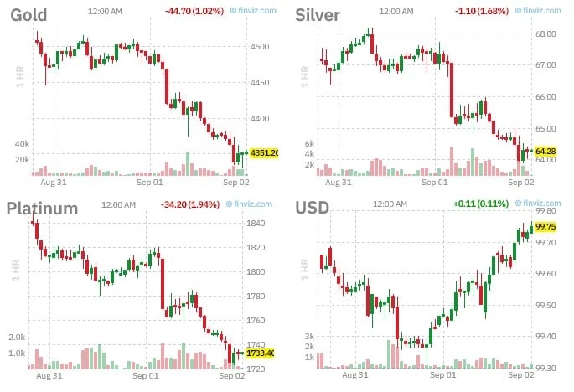Click the USD chart title

click(312, 208)
